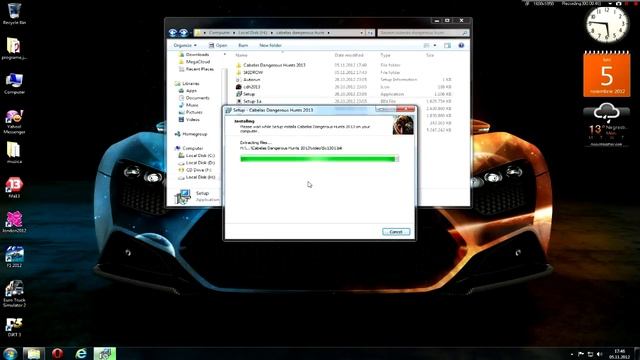Open the muzica folder on desktop

click(14, 153)
